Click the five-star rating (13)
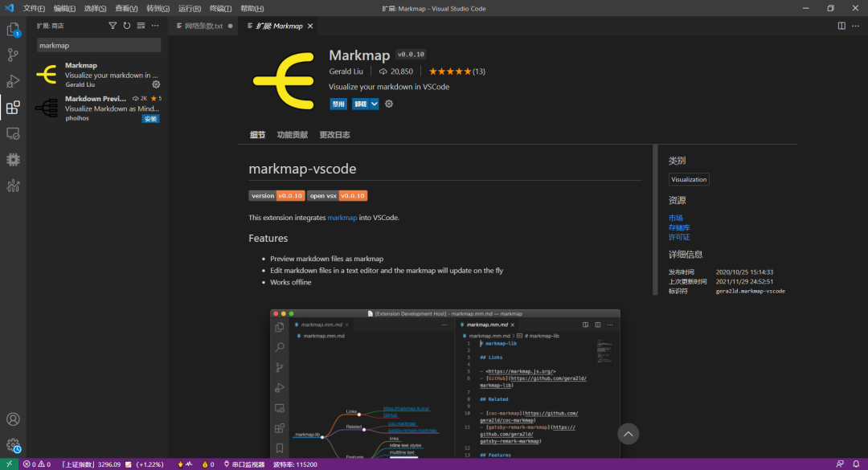Image resolution: width=868 pixels, height=470 pixels. tap(457, 72)
